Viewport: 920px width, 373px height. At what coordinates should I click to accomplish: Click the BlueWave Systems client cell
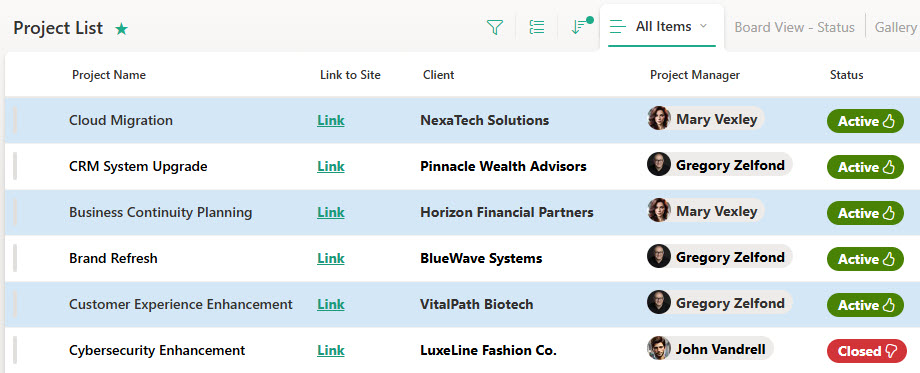pos(481,259)
